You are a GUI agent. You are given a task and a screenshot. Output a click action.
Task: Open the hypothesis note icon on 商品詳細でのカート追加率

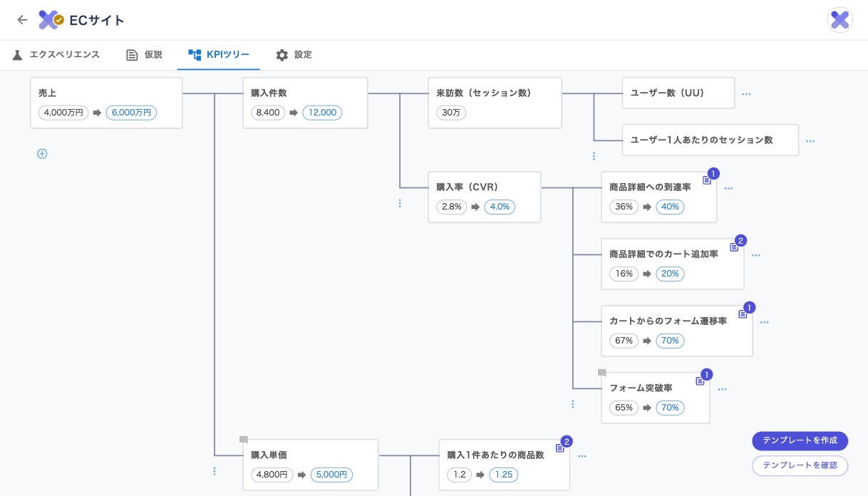[734, 247]
